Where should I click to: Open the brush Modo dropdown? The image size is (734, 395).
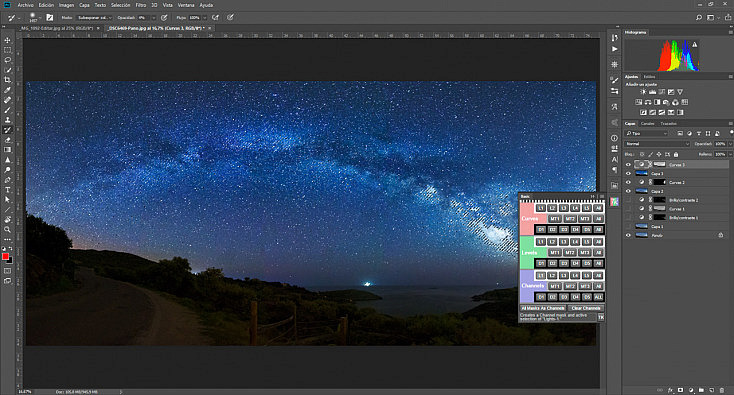95,17
